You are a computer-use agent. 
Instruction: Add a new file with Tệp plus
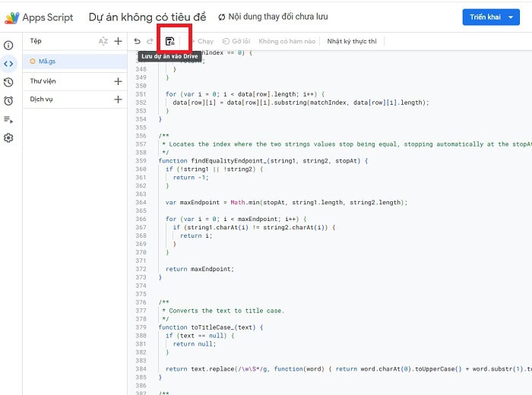[118, 41]
